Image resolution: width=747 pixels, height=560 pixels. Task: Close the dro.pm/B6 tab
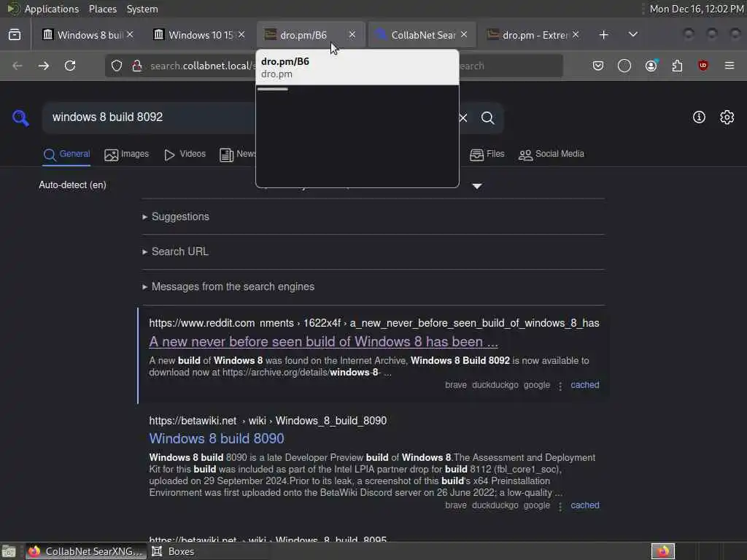(x=352, y=35)
